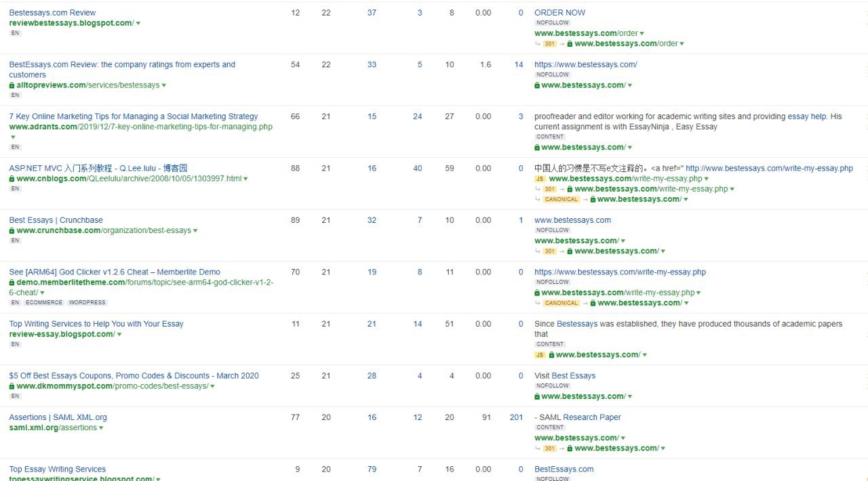Click the 301 redirect badge in ORDER NOW row
The image size is (868, 481).
click(550, 44)
